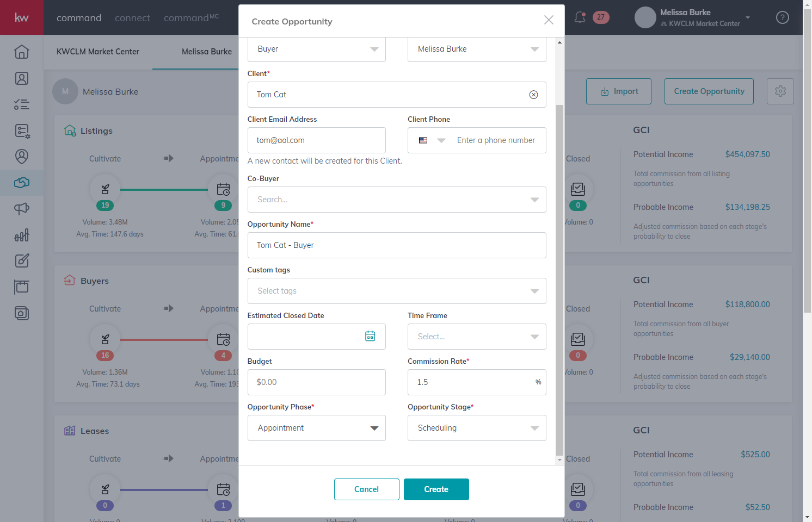The image size is (812, 522).
Task: Open the megaphone Campaigns icon in sidebar
Action: pyautogui.click(x=22, y=209)
